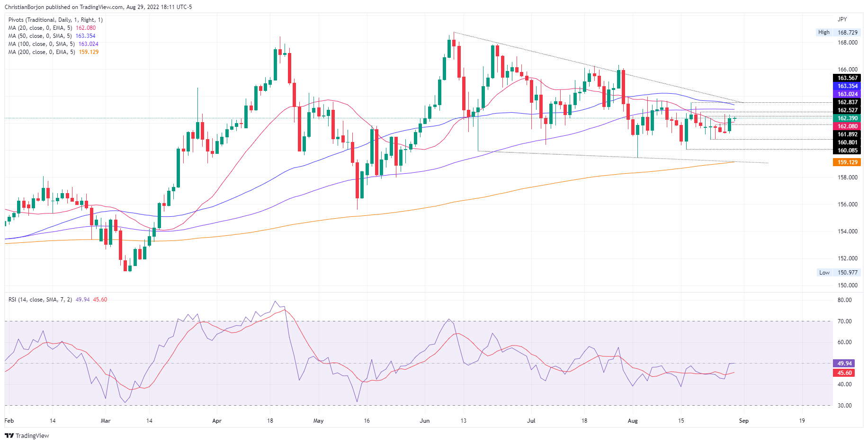Click the Jun label on time axis
868x444 pixels.
click(425, 421)
